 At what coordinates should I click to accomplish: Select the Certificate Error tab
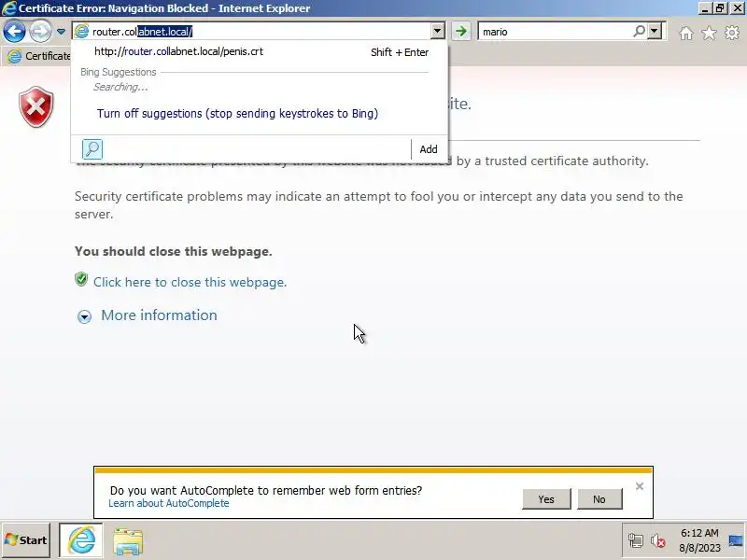point(37,56)
